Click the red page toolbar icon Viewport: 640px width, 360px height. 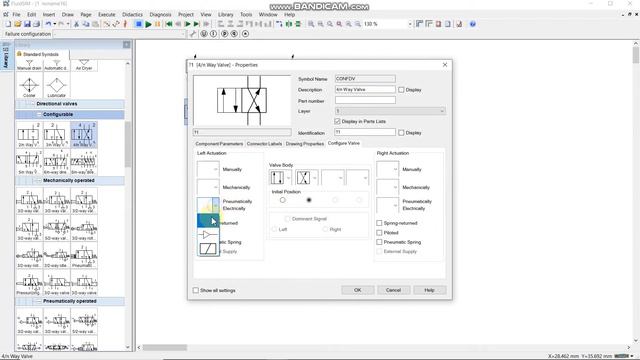click(x=438, y=24)
